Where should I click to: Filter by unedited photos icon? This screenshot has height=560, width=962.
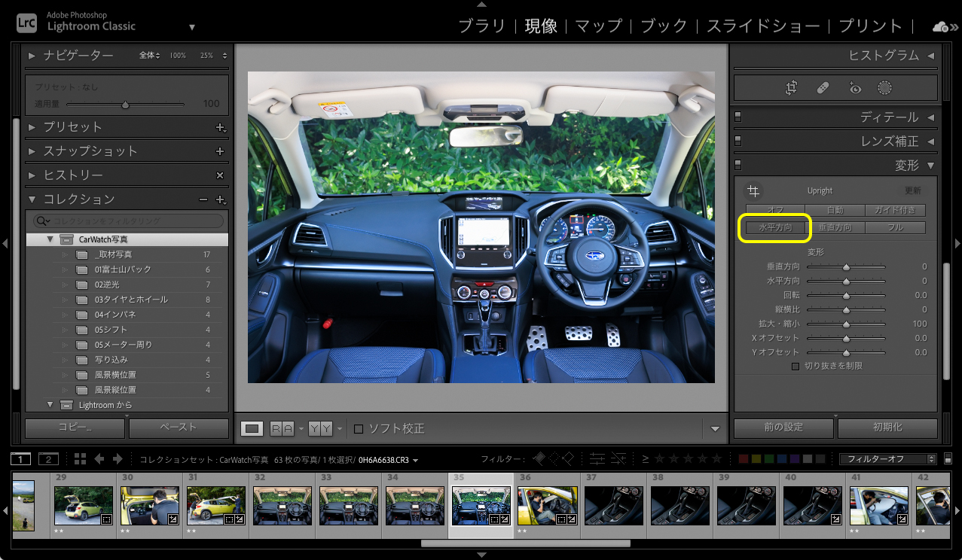618,458
